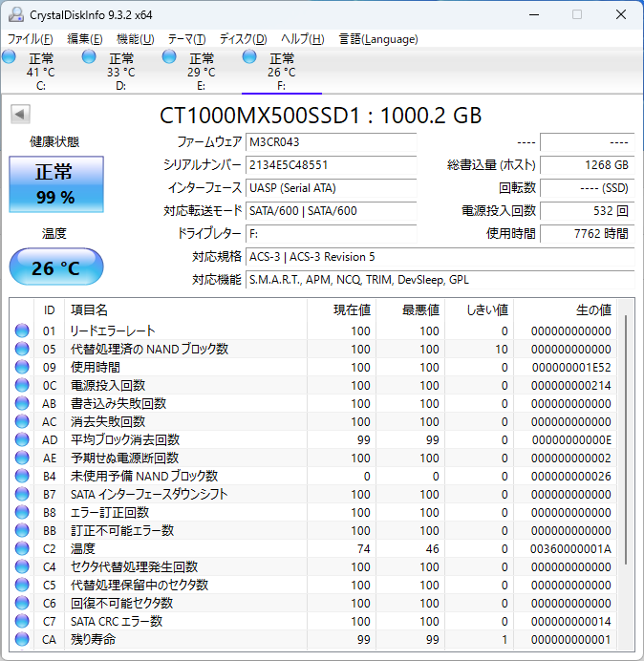Click status orb for 電源投入回数 row

pyautogui.click(x=22, y=385)
